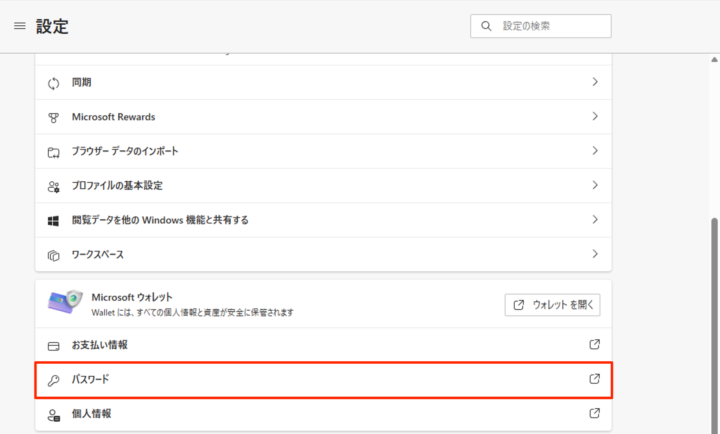Click the Windows logo icon
This screenshot has width=720, height=434.
point(54,221)
